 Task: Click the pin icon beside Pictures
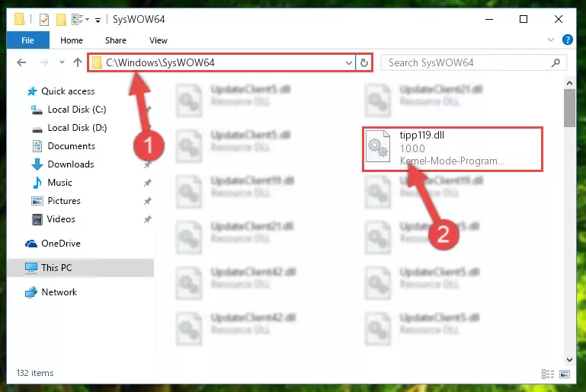coord(148,201)
